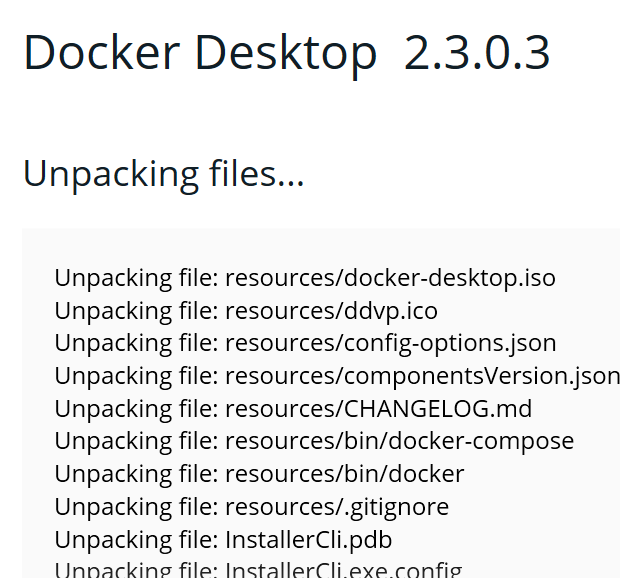Select the InstallerCli.pdb log line
Screen dimensions: 620x578
(223, 540)
